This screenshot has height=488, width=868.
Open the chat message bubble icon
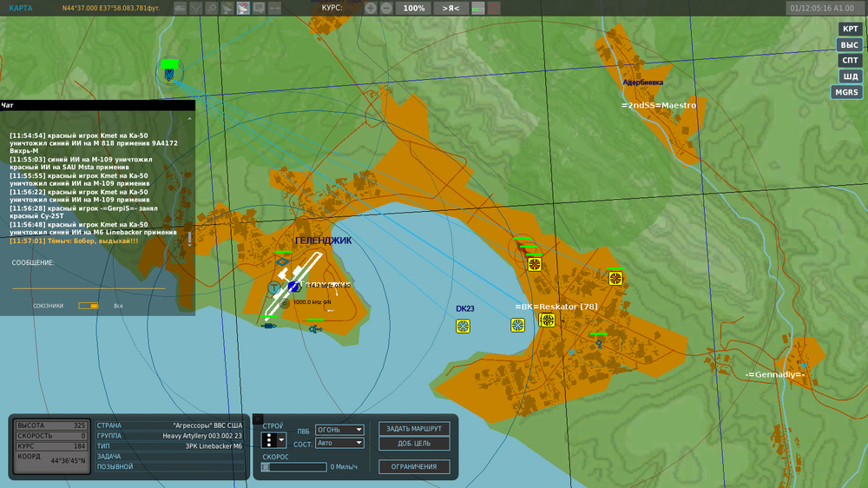tap(259, 9)
